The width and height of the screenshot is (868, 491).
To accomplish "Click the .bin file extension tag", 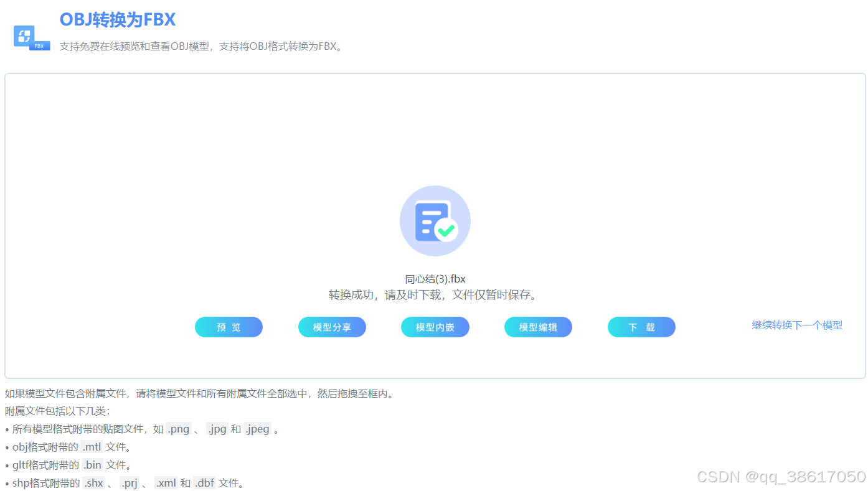I will (93, 464).
